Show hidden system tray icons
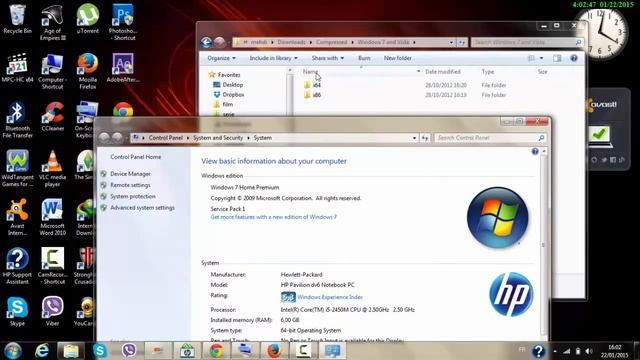The image size is (640, 360). (x=555, y=351)
